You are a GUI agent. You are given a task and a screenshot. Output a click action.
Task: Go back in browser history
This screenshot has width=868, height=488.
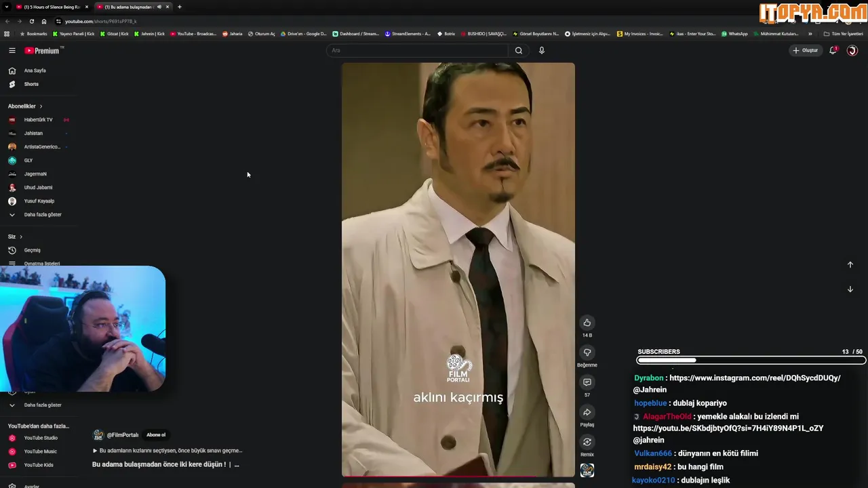(x=8, y=21)
